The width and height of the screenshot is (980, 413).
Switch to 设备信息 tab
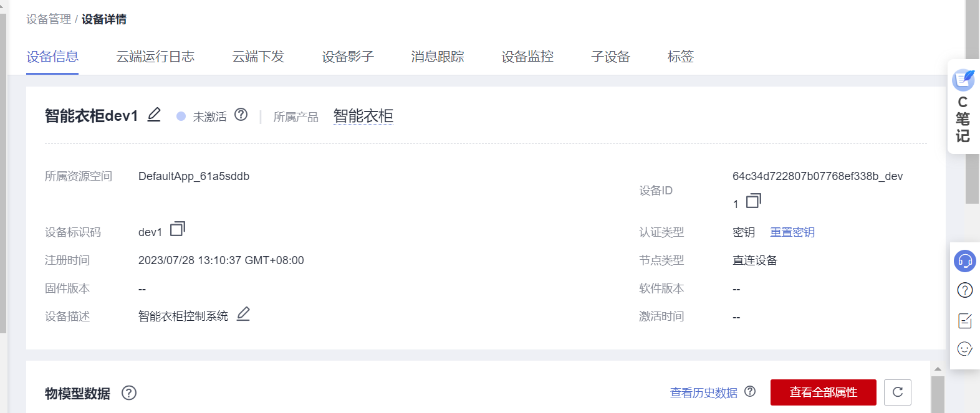52,57
